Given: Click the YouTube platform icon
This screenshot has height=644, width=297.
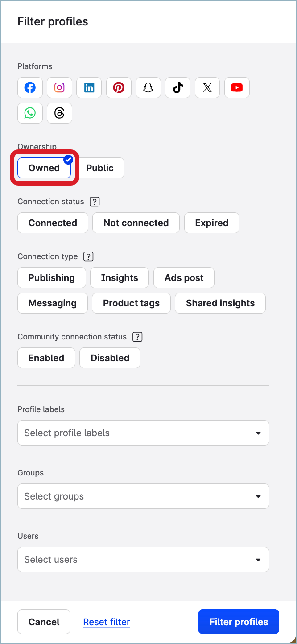Looking at the screenshot, I should coord(237,87).
